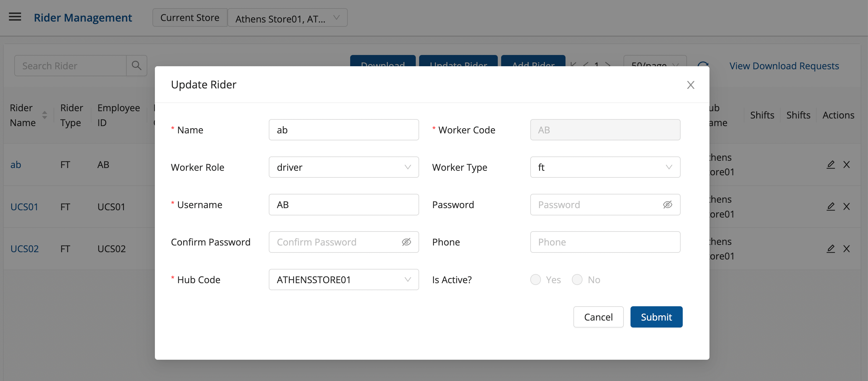868x381 pixels.
Task: Toggle Password field visibility eye
Action: click(668, 205)
